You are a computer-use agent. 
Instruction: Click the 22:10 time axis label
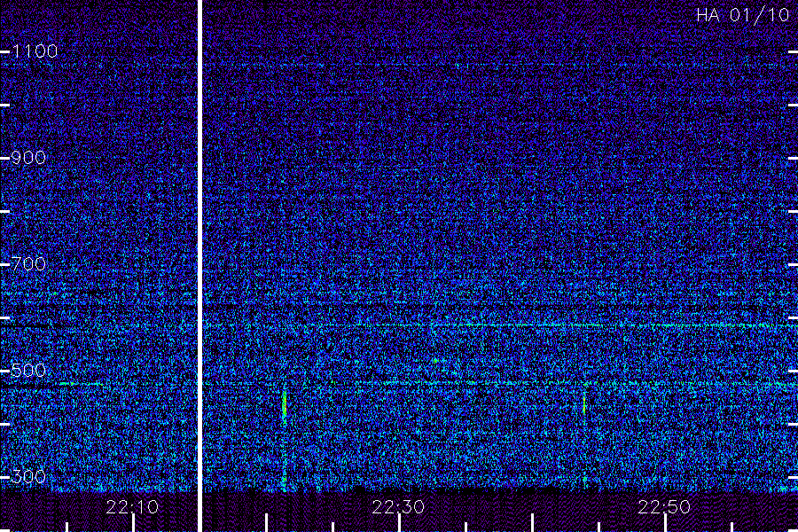(x=132, y=507)
